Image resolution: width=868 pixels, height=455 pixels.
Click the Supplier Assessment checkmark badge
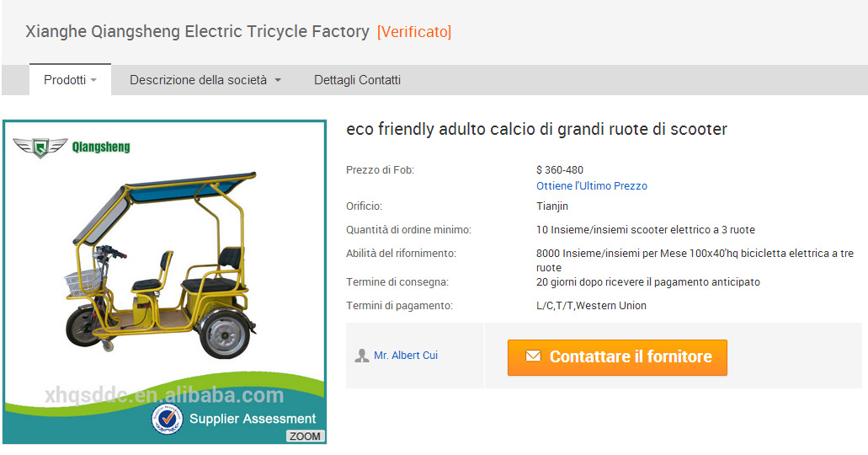tap(167, 419)
